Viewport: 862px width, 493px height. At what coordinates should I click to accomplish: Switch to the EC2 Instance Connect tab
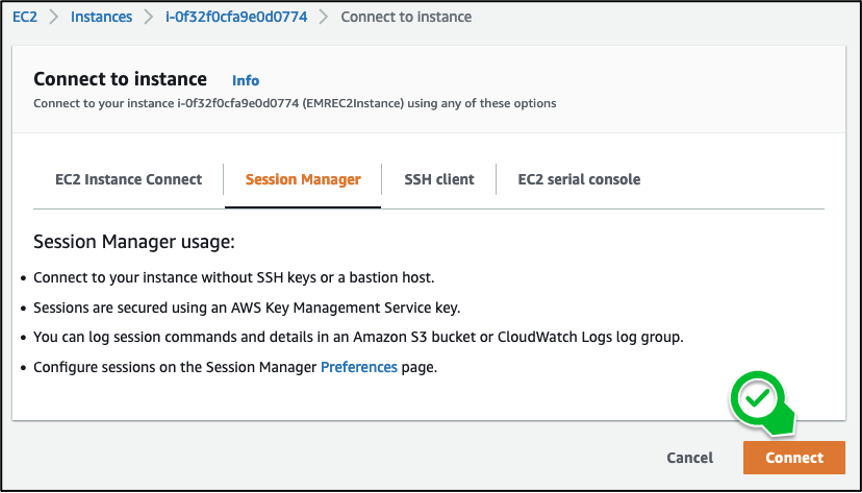tap(128, 180)
